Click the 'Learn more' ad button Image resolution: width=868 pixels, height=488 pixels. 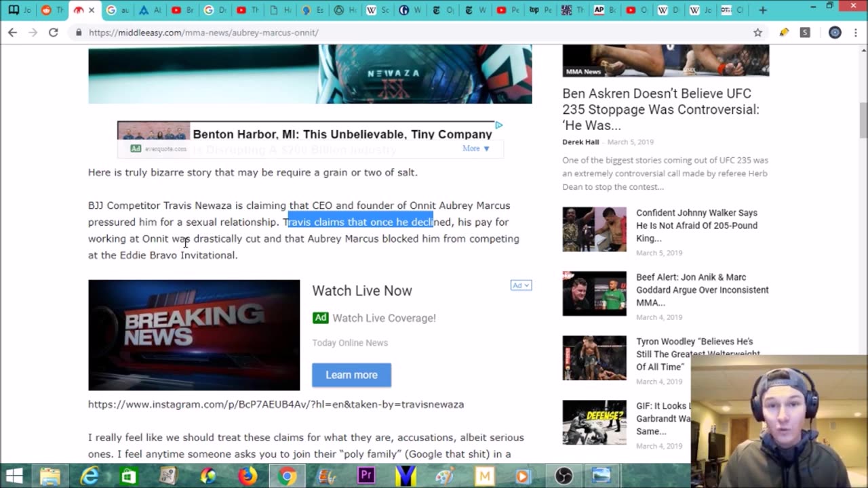[x=351, y=375]
